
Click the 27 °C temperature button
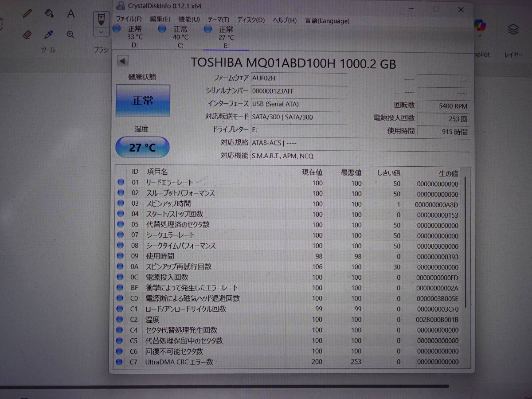pos(142,148)
